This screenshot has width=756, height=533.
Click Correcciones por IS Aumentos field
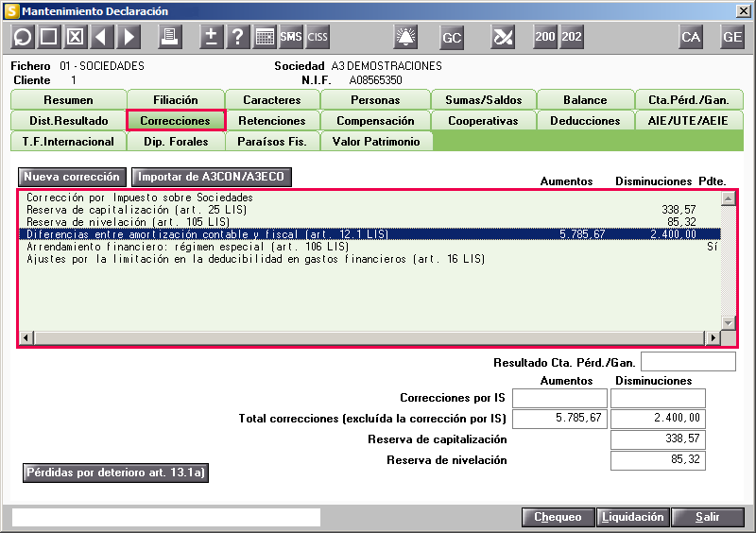point(559,399)
